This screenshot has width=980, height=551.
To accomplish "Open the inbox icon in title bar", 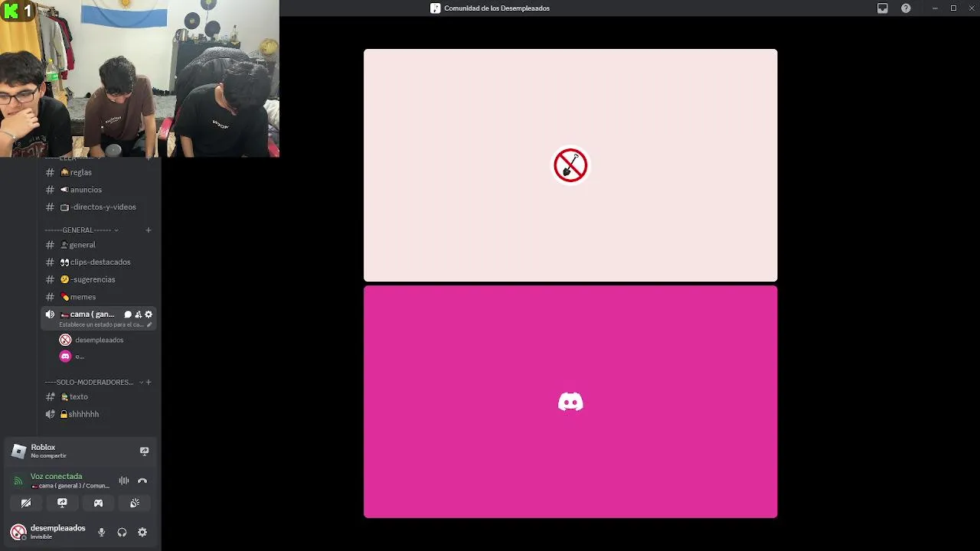I will tap(882, 8).
